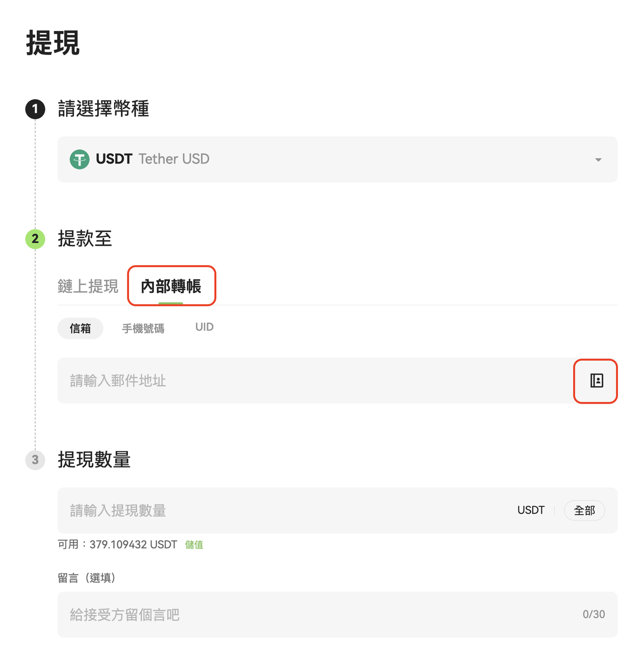Focus the 請輸入提現數量 amount field
This screenshot has height=653, width=644.
pyautogui.click(x=280, y=511)
